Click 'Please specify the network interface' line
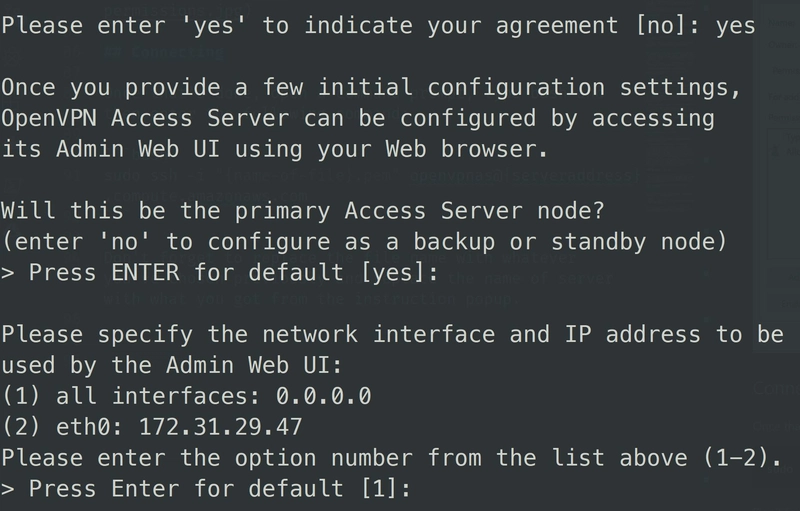This screenshot has width=800, height=511. point(392,335)
